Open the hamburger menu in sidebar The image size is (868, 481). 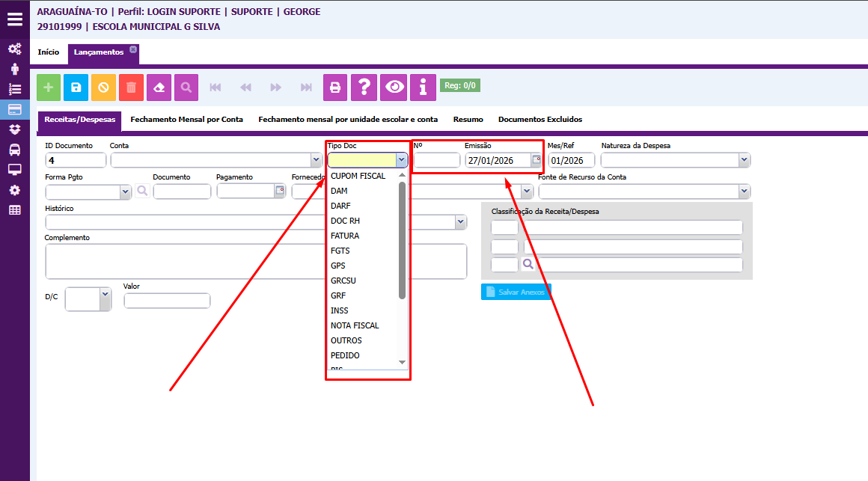(15, 19)
